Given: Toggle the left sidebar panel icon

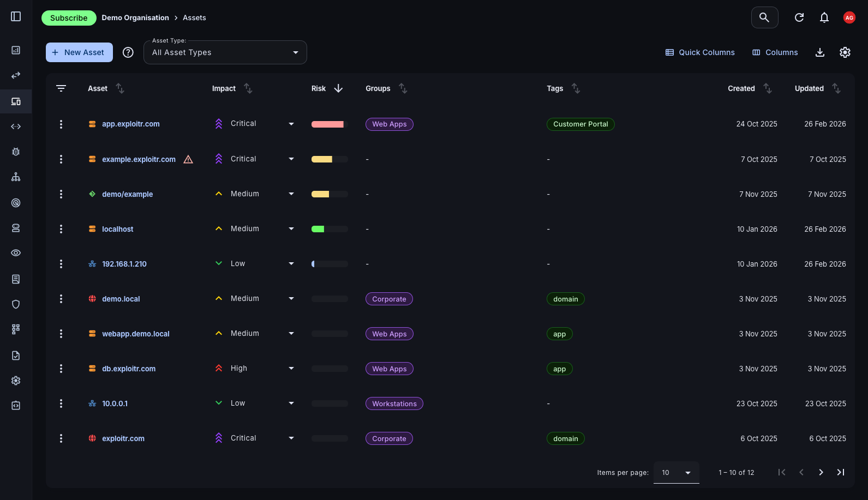Looking at the screenshot, I should (16, 17).
